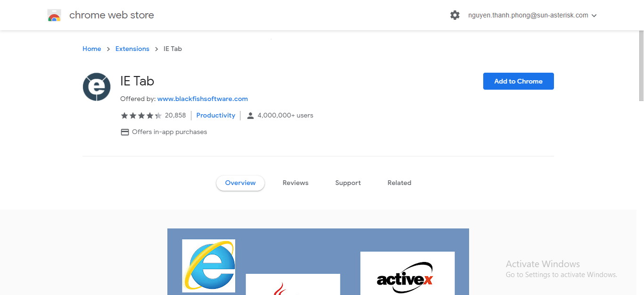Visit www.blackfishsoftware.com publisher link
The width and height of the screenshot is (644, 295).
click(x=203, y=99)
